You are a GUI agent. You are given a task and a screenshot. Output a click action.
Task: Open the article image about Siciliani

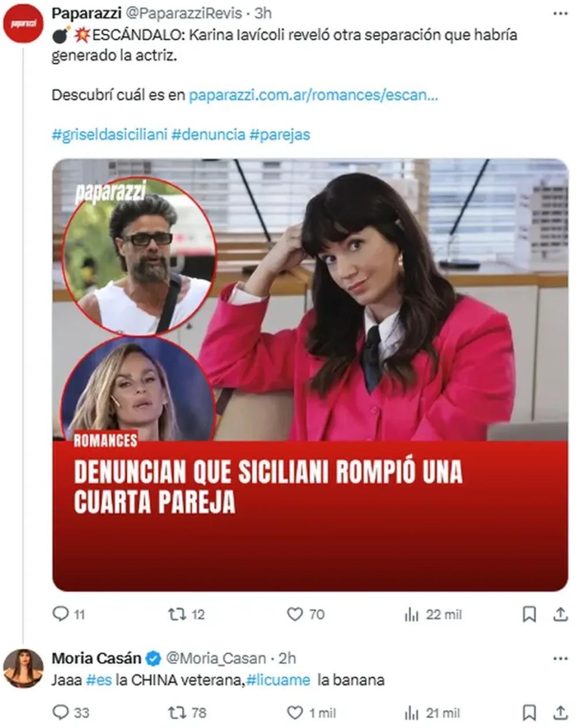310,375
